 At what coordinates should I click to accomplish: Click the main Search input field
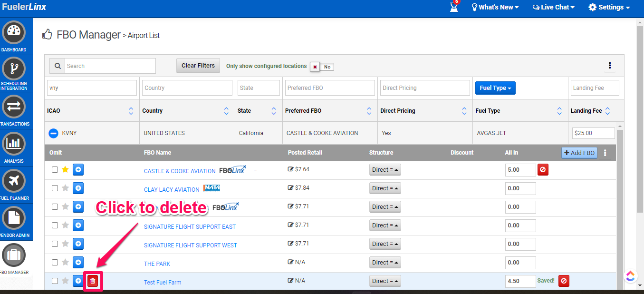click(110, 66)
